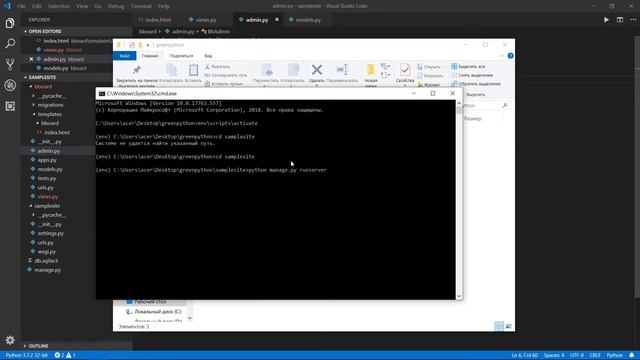Screen dimensions: 640x360
Task: Click the cmd.exe title bar icon
Action: coord(102,93)
